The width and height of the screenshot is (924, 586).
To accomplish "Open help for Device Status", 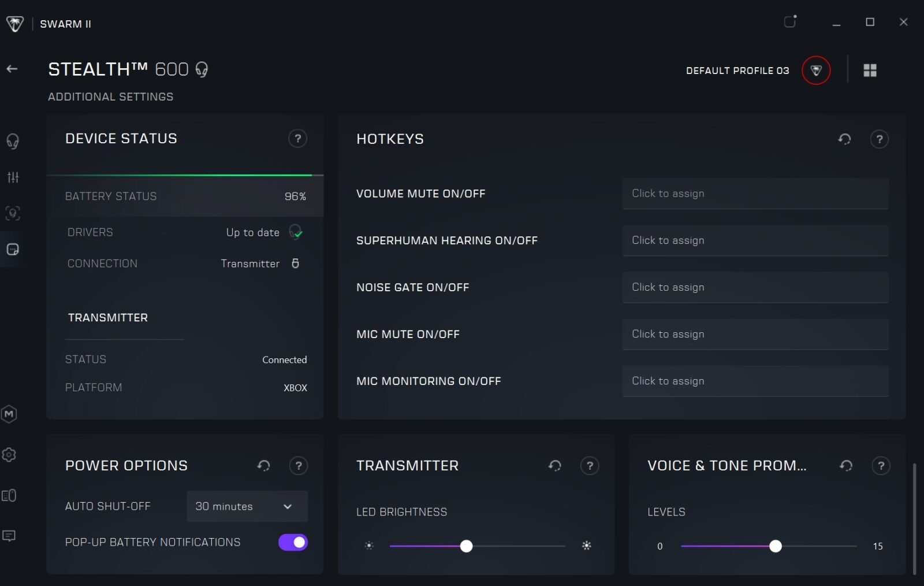I will click(297, 139).
